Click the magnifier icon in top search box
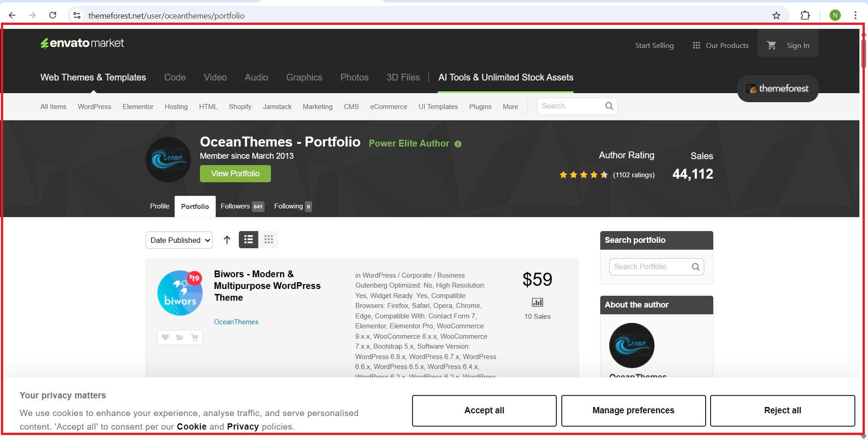This screenshot has height=440, width=868. coord(609,106)
